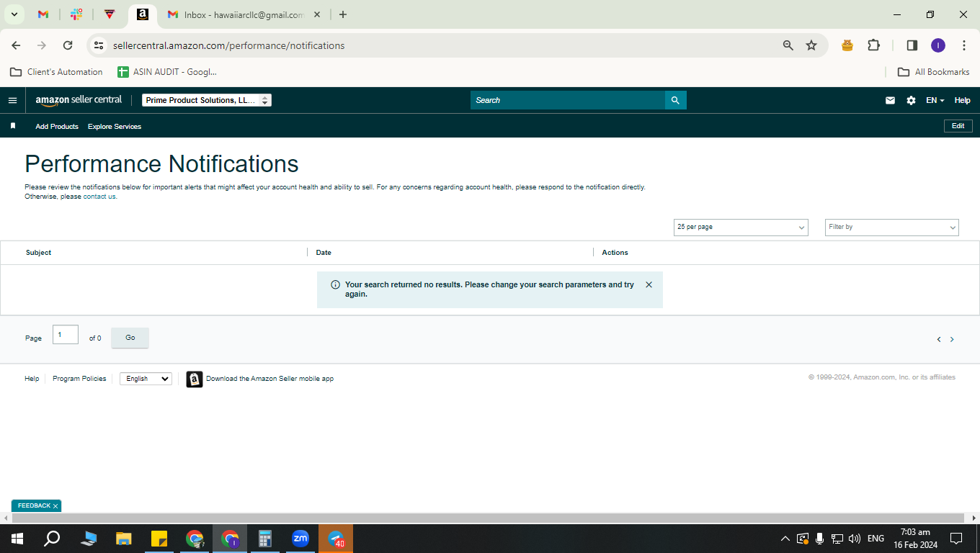980x553 pixels.
Task: Click the search magnifier button in Seller Central
Action: pos(675,100)
